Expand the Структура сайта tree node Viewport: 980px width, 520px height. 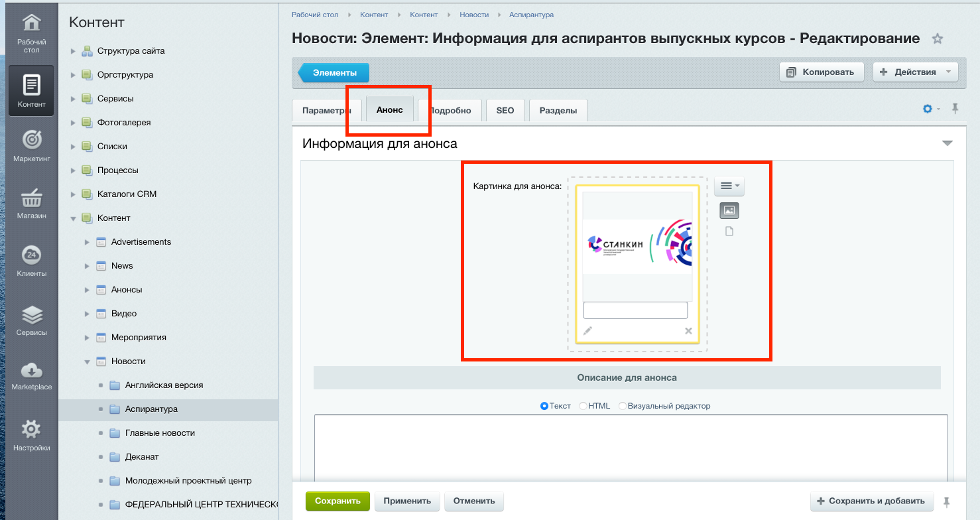pos(73,51)
